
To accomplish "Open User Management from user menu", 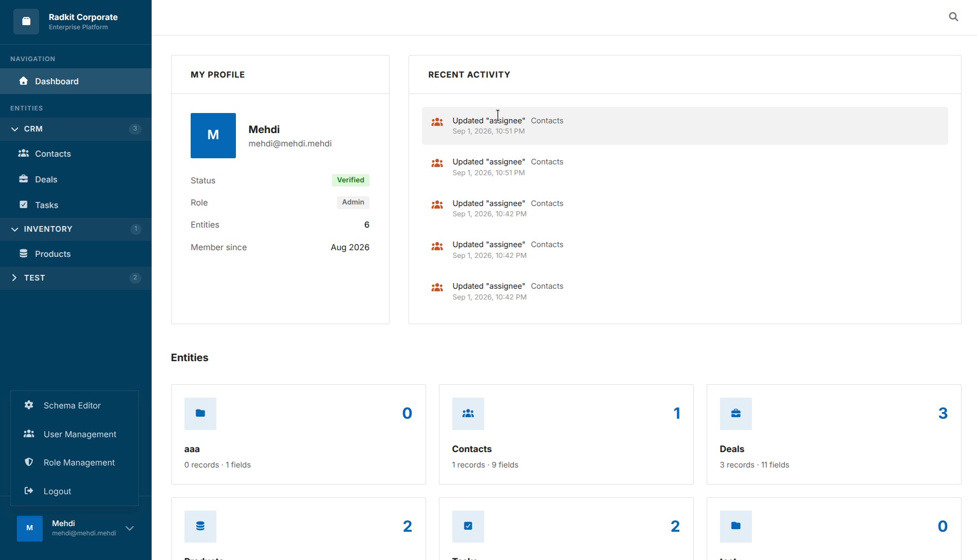I will coord(75,434).
